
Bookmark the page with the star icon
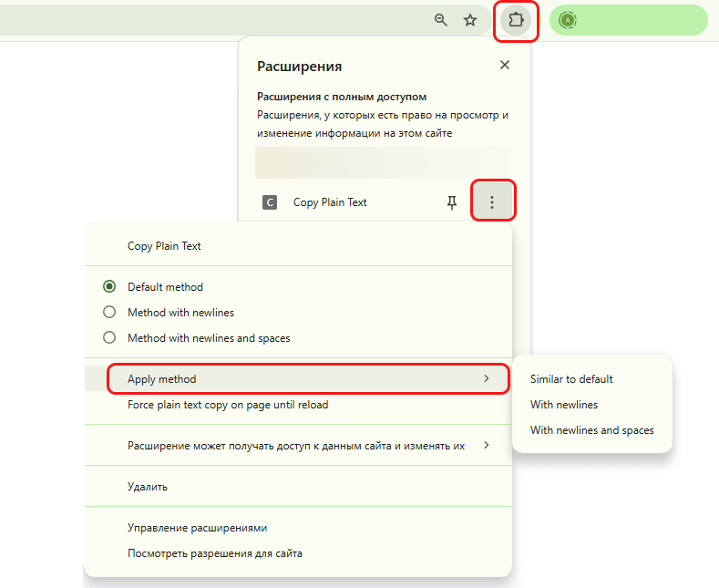470,20
